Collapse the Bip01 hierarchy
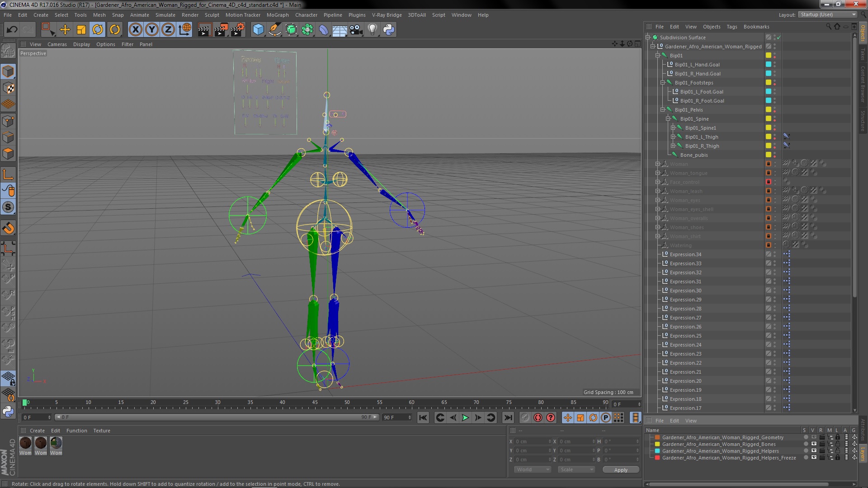The height and width of the screenshot is (488, 868). pos(658,56)
